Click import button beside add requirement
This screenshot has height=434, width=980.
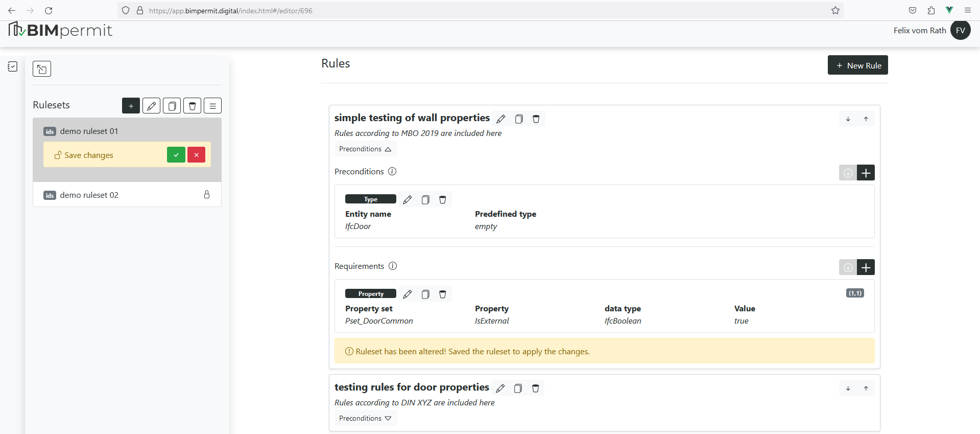(848, 267)
